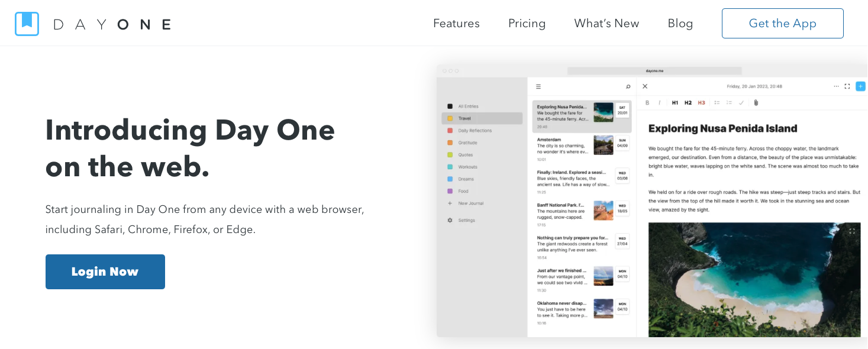Apply H1 heading style
The height and width of the screenshot is (349, 868).
(x=675, y=102)
